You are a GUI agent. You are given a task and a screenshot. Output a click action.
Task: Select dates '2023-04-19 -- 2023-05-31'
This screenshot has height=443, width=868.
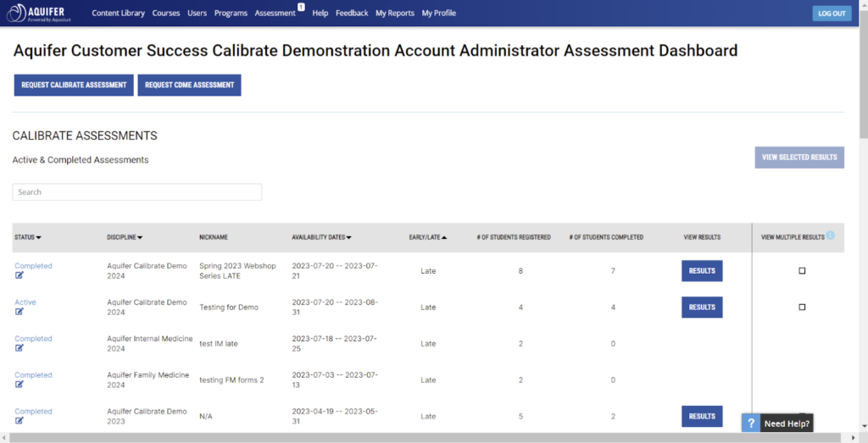point(334,417)
